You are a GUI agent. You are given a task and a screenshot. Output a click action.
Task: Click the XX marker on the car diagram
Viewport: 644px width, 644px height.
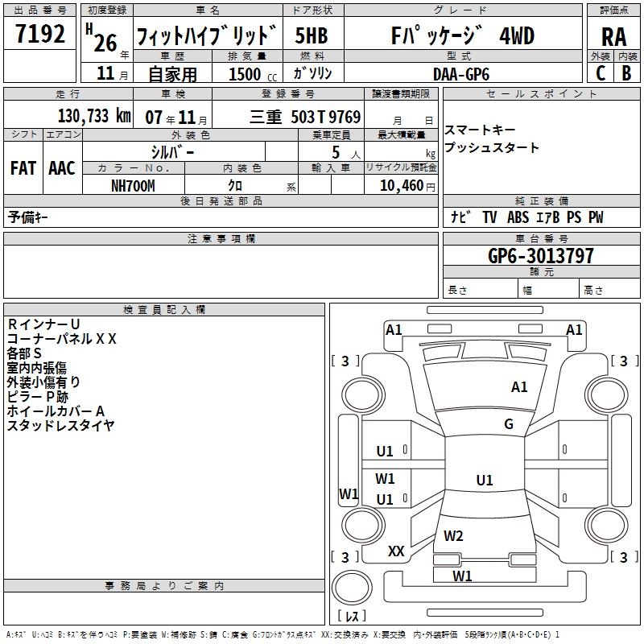coord(396,551)
